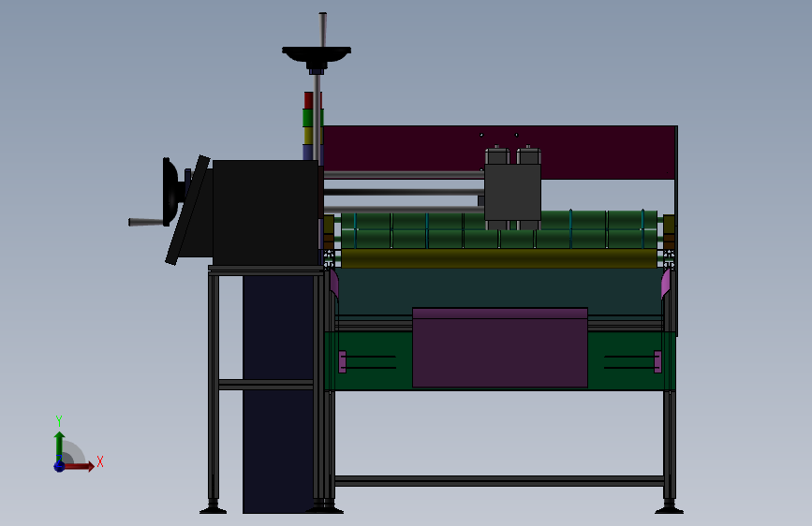Screen dimensions: 812x526
Task: Click the blue Z axis ball at triad origin
Action: click(59, 466)
